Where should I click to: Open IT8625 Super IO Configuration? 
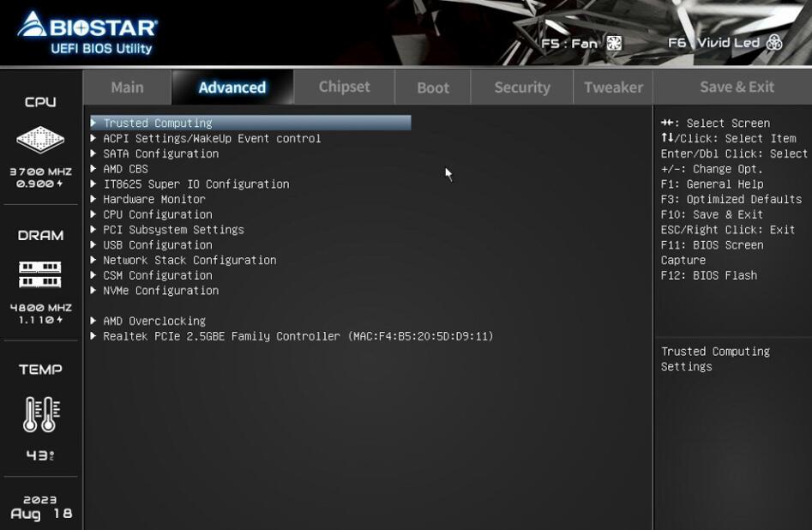[195, 184]
